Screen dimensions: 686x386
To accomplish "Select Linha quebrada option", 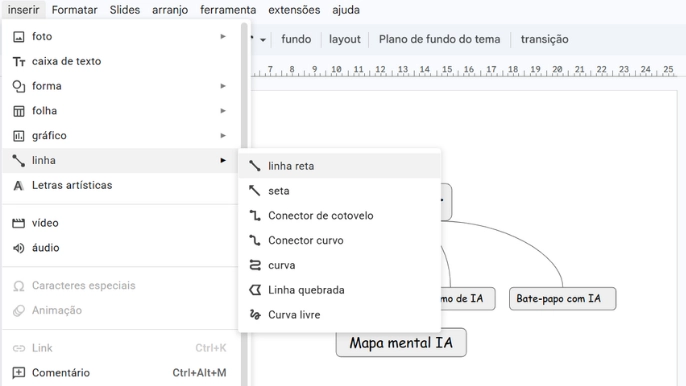I will point(340,290).
